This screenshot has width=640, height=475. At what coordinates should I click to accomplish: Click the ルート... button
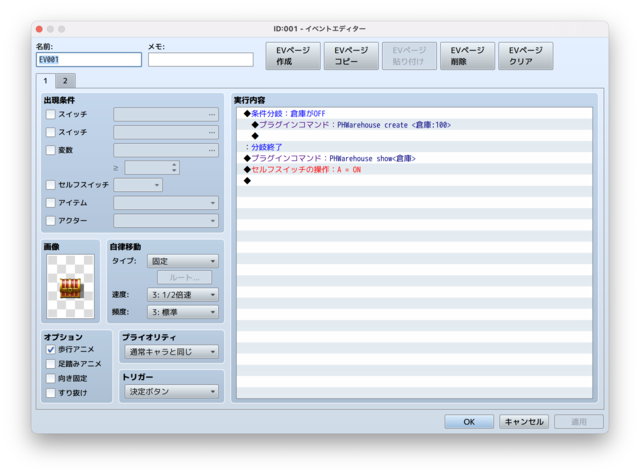coord(184,277)
